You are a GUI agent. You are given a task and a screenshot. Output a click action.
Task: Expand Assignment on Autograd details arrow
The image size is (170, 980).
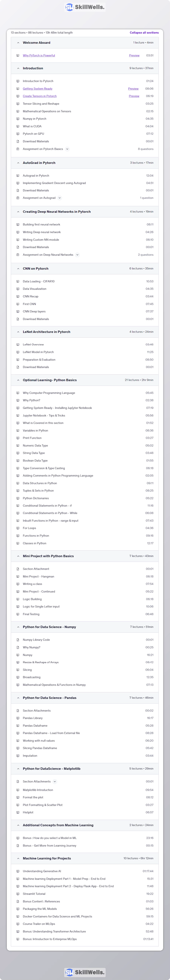pyautogui.click(x=60, y=198)
